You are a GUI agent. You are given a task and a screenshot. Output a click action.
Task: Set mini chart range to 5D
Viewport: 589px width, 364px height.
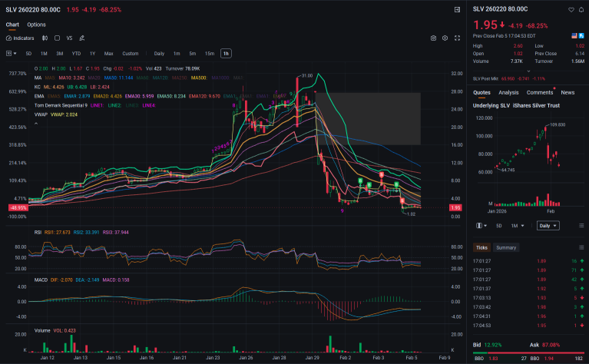tap(499, 226)
